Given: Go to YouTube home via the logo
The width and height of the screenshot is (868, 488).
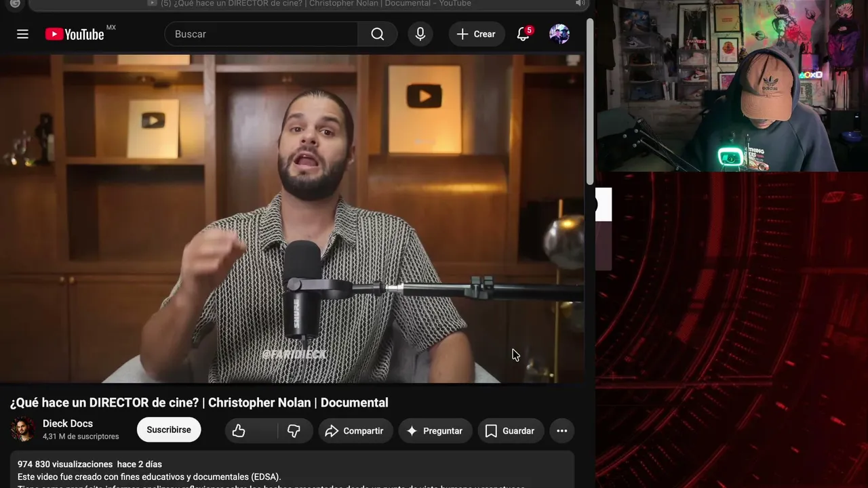Looking at the screenshot, I should (75, 34).
